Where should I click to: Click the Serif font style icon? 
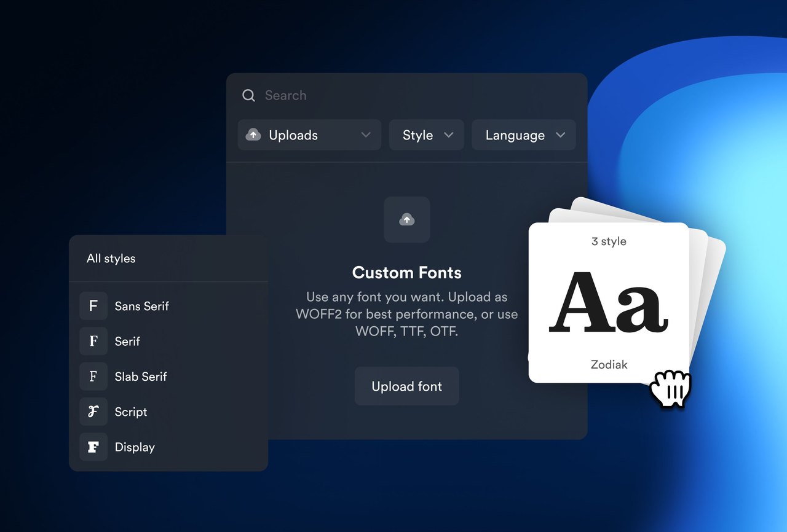pos(93,341)
